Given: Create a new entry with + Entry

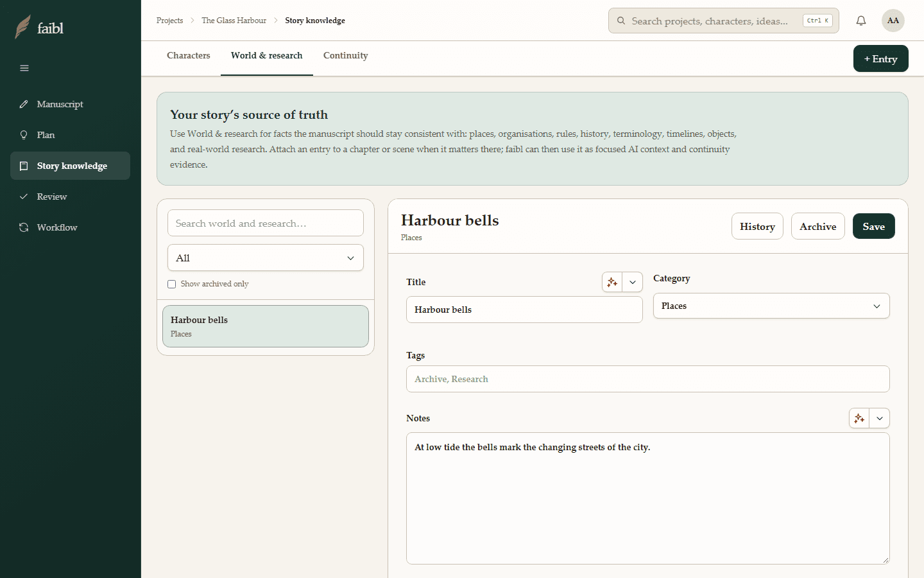Looking at the screenshot, I should (880, 58).
